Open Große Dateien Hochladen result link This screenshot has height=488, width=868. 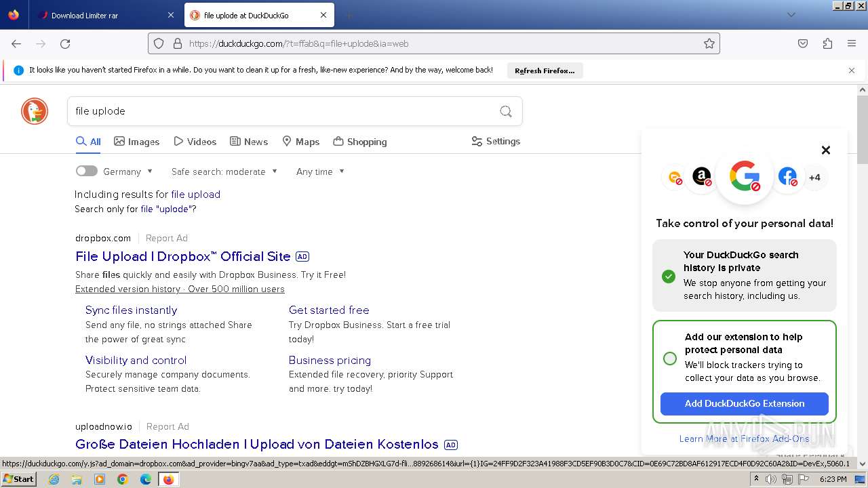(257, 444)
